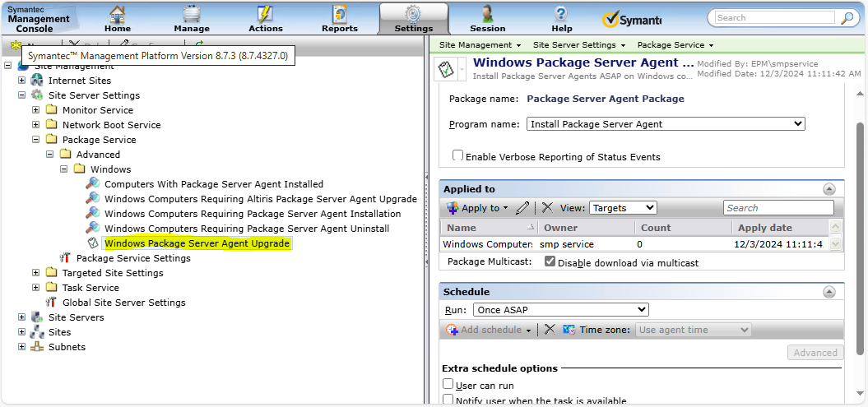Click the Network Boot Service folder icon
The image size is (868, 407).
click(52, 125)
